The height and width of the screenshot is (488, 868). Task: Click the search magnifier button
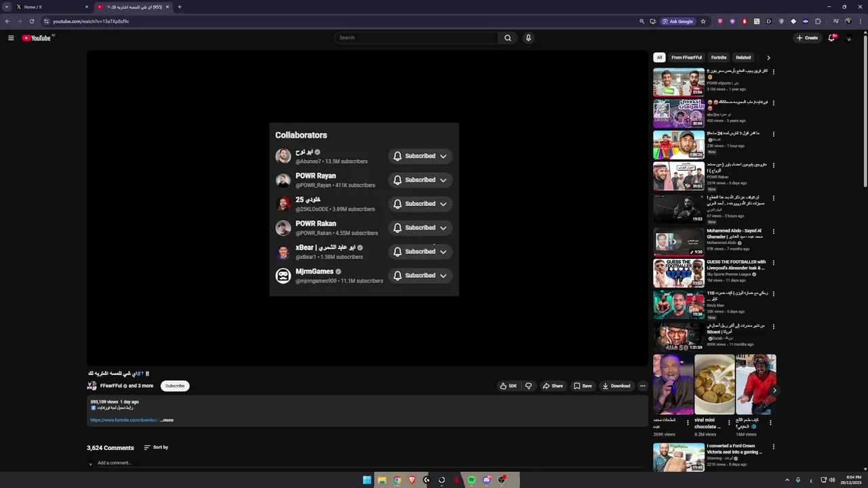tap(507, 38)
